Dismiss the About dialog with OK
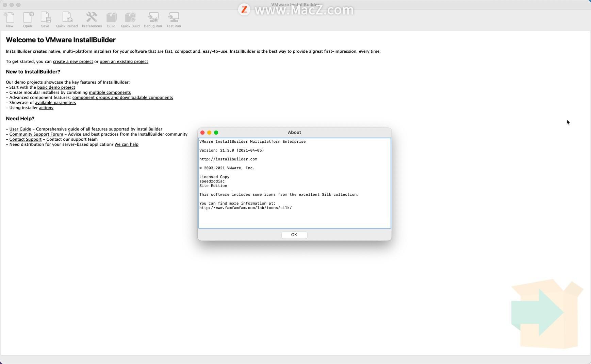591x364 pixels. tap(294, 235)
